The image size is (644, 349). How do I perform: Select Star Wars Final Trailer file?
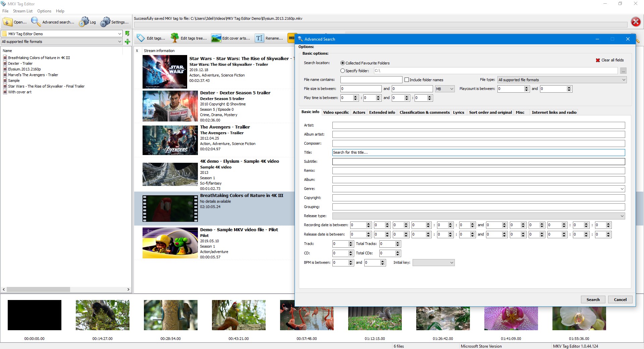click(46, 86)
